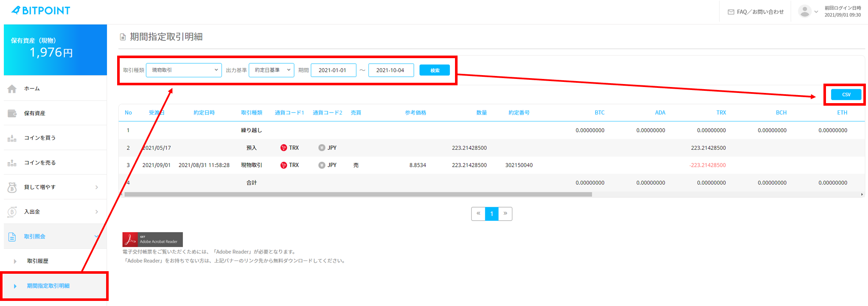Click the 売買 column header

(356, 113)
